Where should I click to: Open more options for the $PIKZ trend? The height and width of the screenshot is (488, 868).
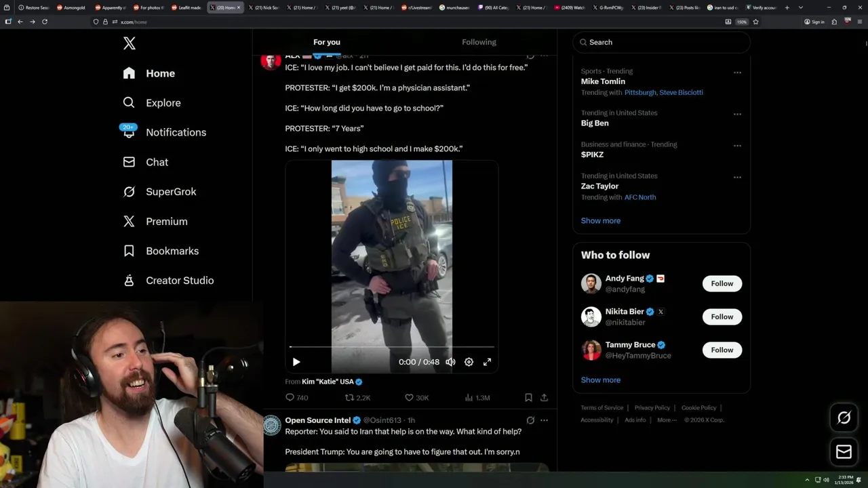tap(737, 146)
